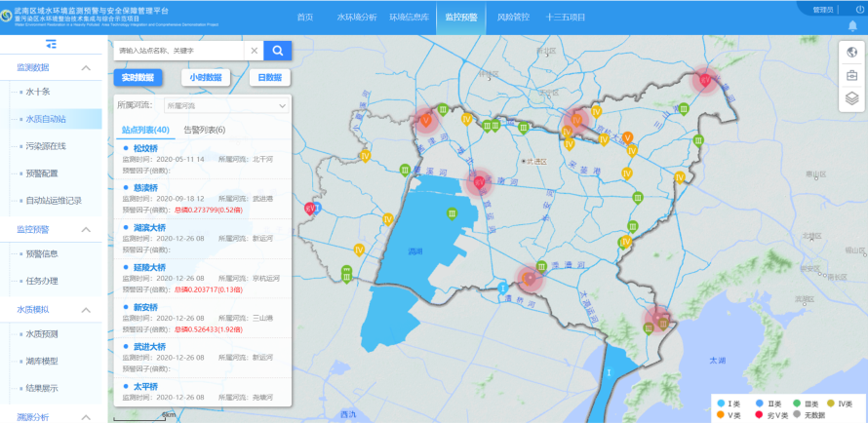
Task: Open the 所属河流 dropdown
Action: tap(226, 105)
